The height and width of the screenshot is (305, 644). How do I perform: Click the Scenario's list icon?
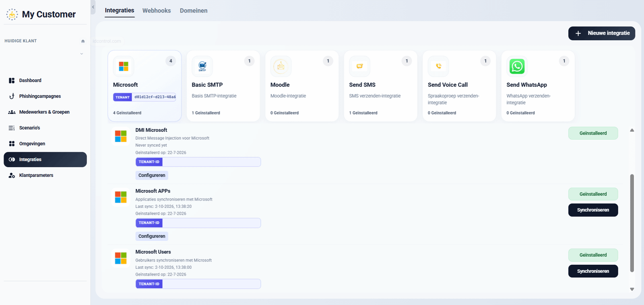point(12,128)
